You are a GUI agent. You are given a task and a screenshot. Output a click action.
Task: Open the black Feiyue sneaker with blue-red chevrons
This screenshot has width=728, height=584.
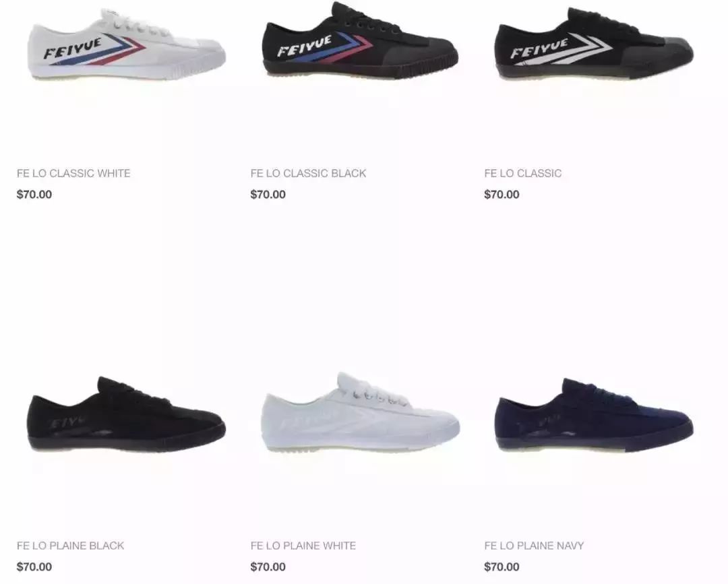pyautogui.click(x=360, y=41)
